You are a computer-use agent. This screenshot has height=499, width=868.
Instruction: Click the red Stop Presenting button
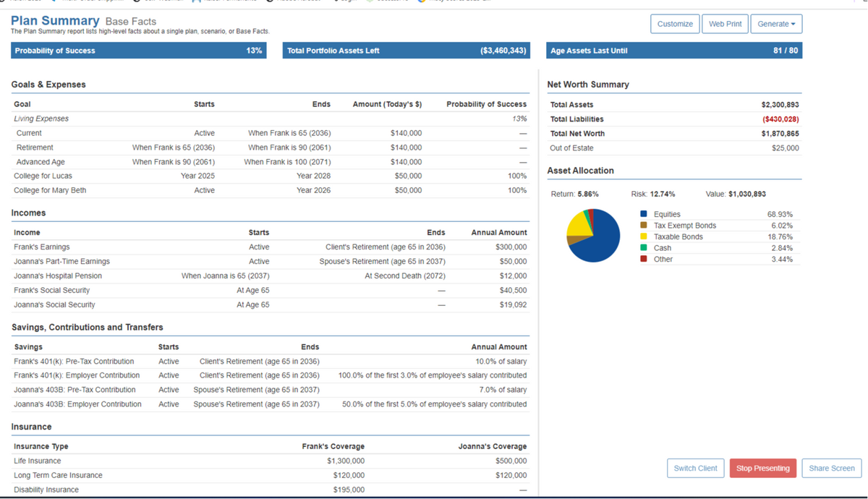762,468
